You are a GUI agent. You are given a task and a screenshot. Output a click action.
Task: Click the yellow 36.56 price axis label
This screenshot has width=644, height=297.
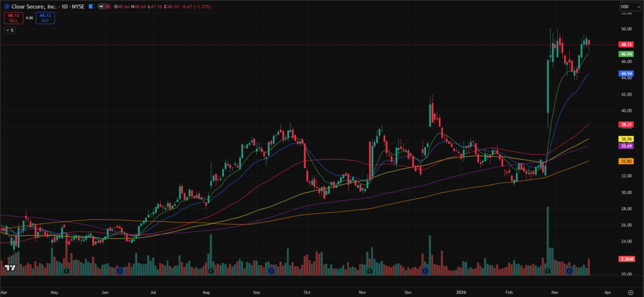click(x=626, y=138)
